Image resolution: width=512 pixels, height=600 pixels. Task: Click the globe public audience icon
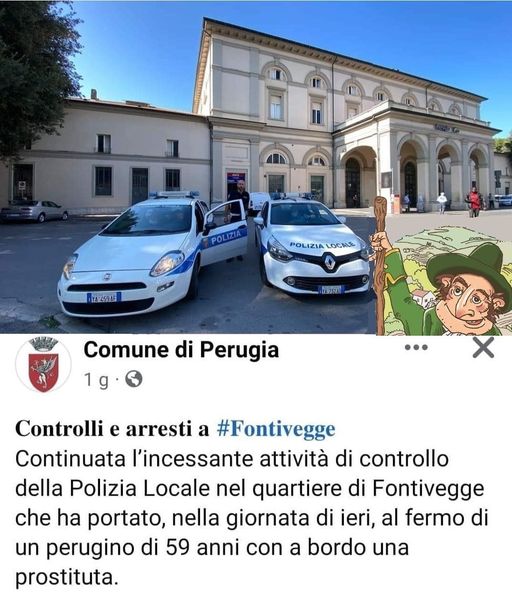tap(134, 379)
